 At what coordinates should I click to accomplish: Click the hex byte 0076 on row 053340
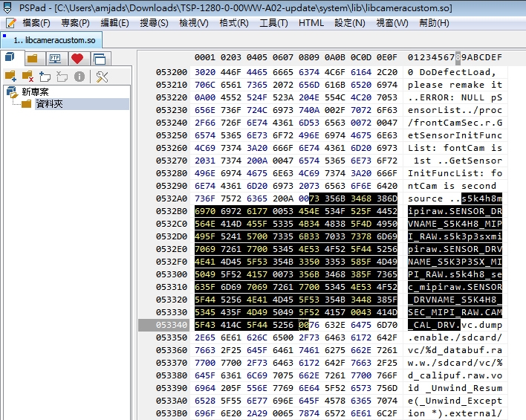click(309, 325)
